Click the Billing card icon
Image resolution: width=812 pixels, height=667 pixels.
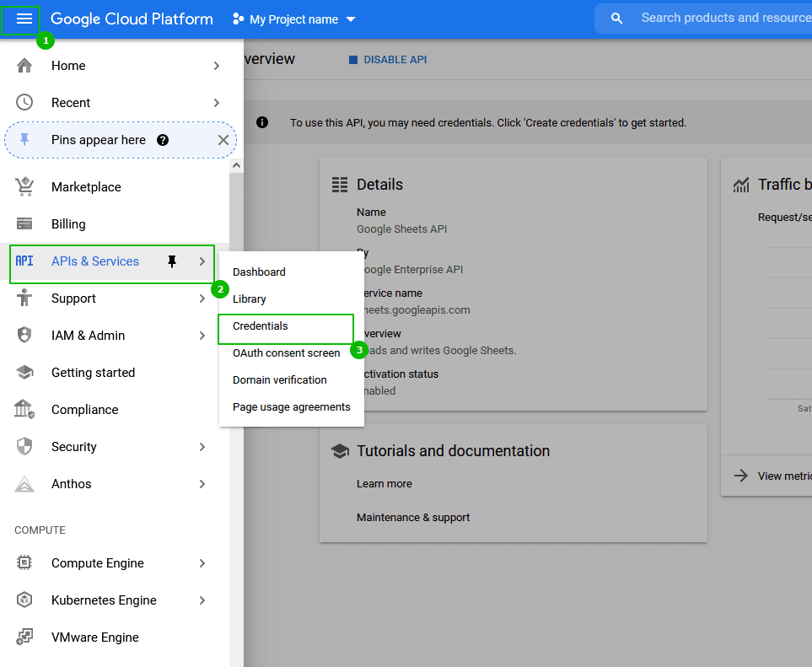(x=24, y=224)
